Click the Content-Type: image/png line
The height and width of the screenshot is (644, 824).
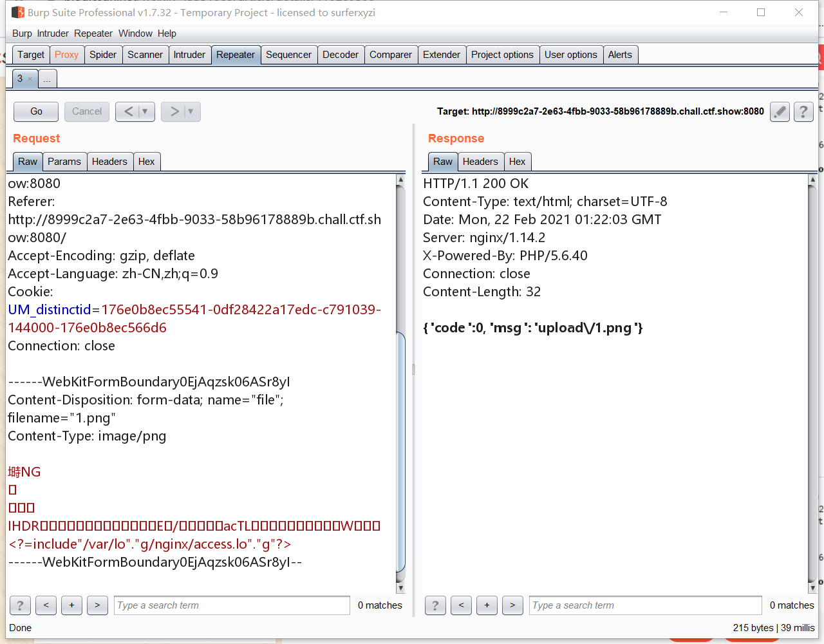tap(87, 436)
